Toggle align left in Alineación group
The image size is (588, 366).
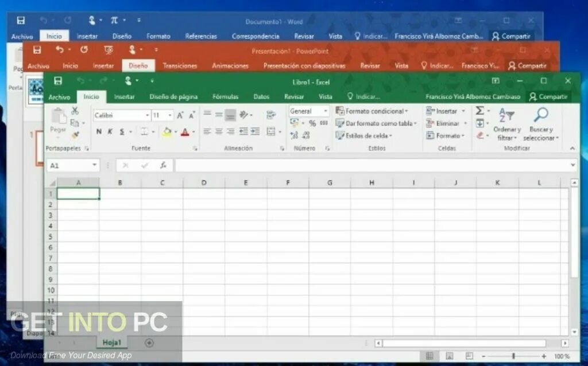207,131
